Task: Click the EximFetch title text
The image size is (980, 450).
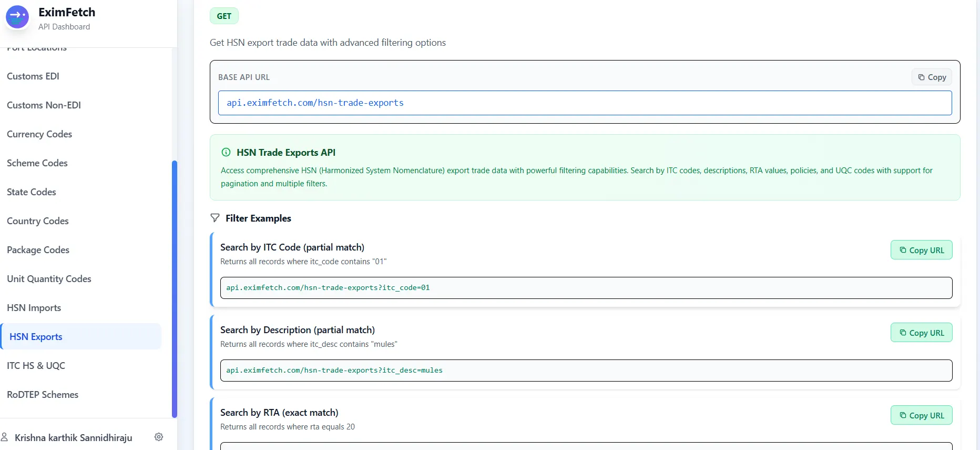Action: point(67,12)
